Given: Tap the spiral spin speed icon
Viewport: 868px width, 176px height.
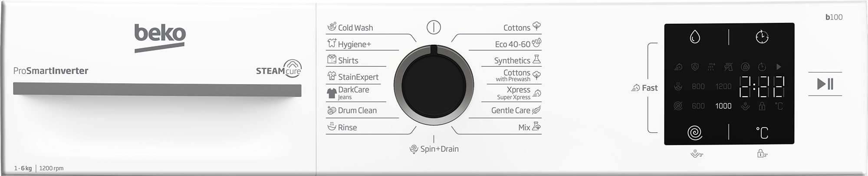Looking at the screenshot, I should [x=695, y=132].
